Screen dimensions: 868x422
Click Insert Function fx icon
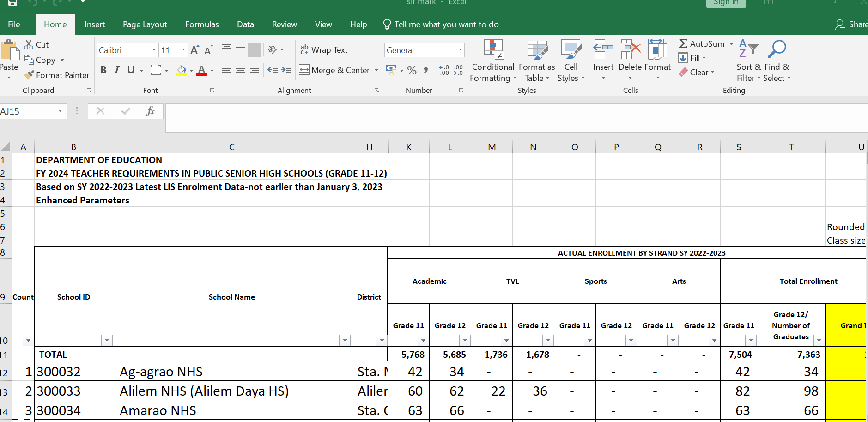pyautogui.click(x=150, y=111)
